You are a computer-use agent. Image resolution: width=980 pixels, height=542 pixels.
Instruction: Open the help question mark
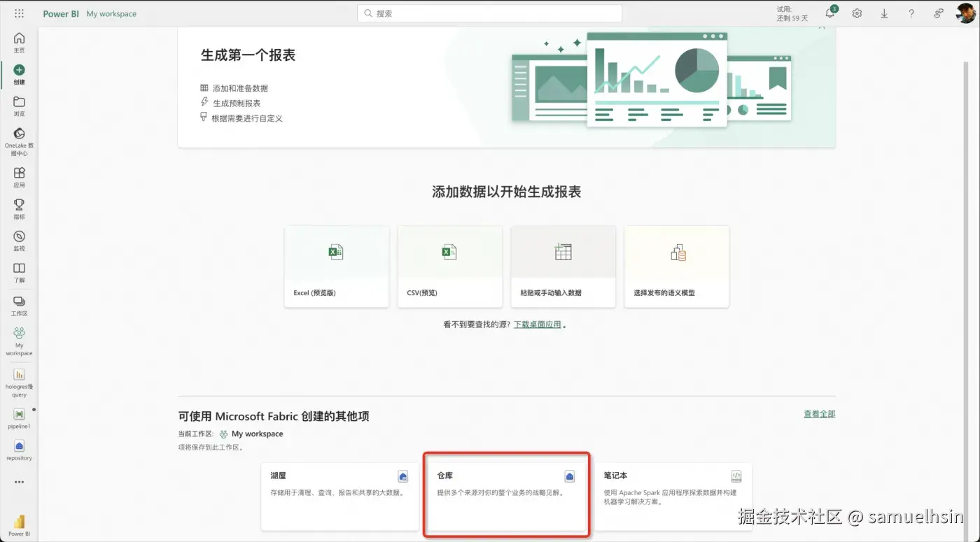[911, 13]
